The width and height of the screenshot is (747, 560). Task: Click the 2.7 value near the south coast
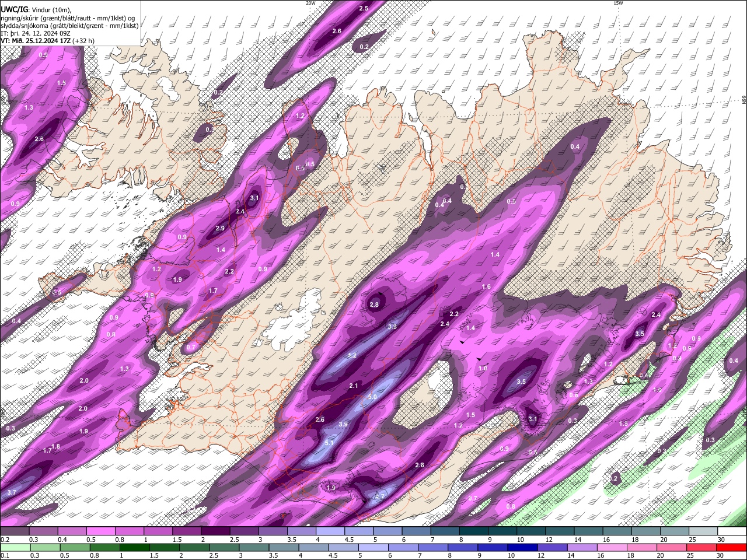[379, 496]
